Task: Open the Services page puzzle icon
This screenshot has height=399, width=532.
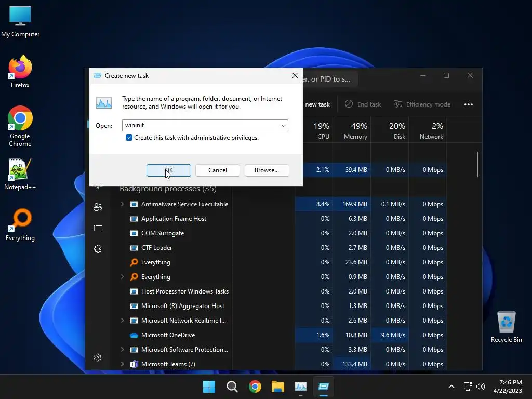Action: (x=98, y=249)
